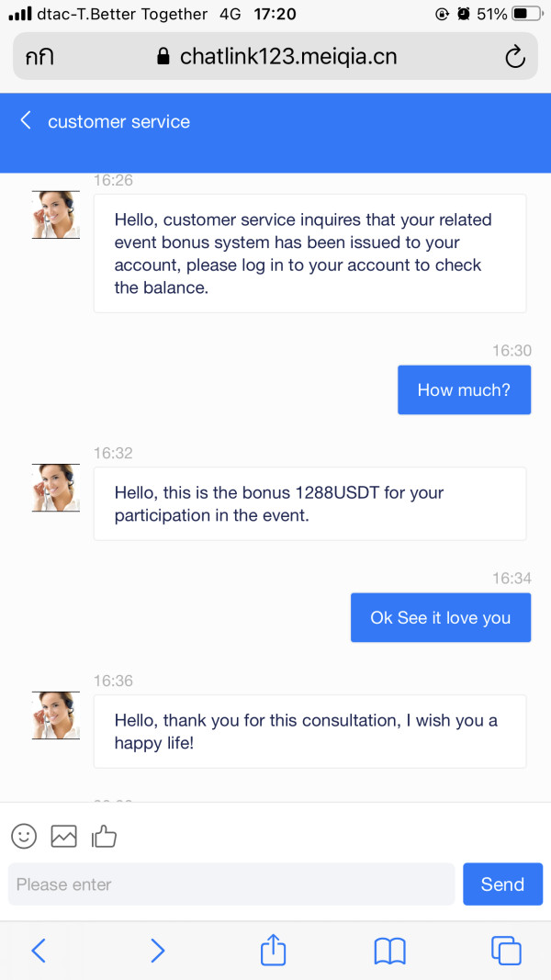Screen dimensions: 551x980
Task: Go back using Safari back arrow
Action: click(38, 950)
